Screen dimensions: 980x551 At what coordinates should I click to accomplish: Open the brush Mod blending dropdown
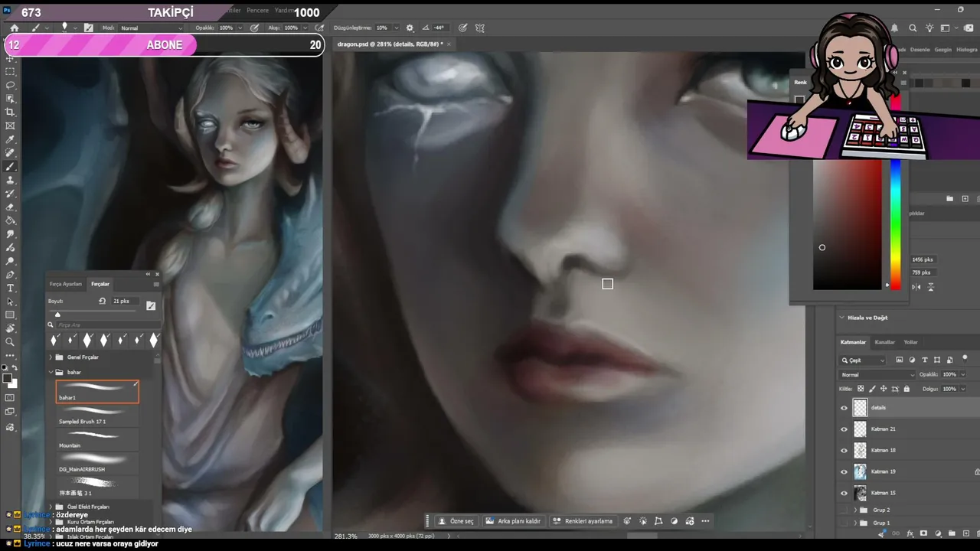152,28
